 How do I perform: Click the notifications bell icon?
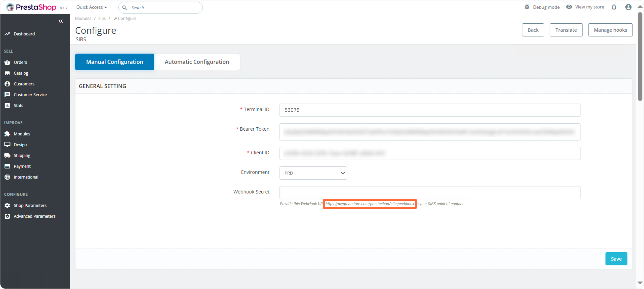tap(614, 7)
